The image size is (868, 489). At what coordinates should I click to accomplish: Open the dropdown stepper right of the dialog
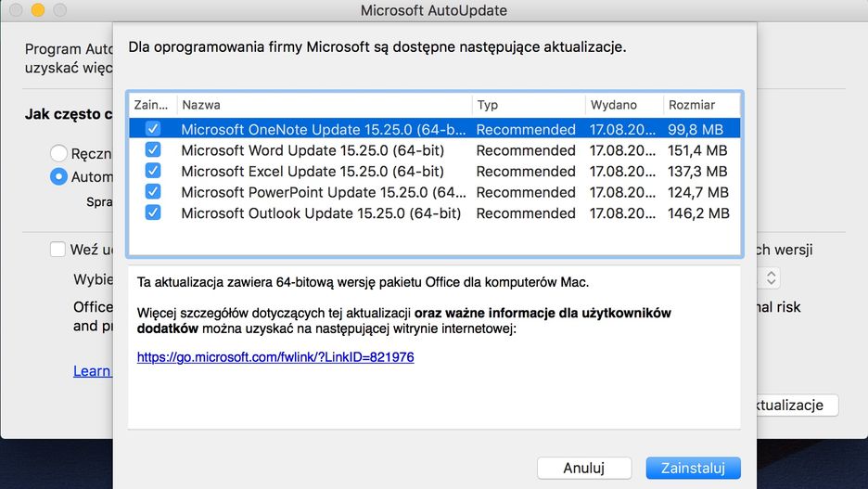click(771, 278)
